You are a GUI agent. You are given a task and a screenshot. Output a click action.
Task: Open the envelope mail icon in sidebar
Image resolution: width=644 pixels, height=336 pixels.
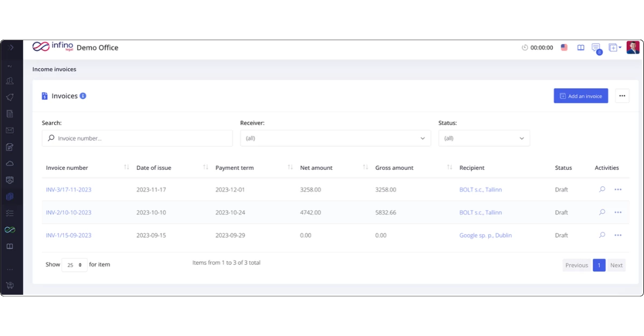10,130
